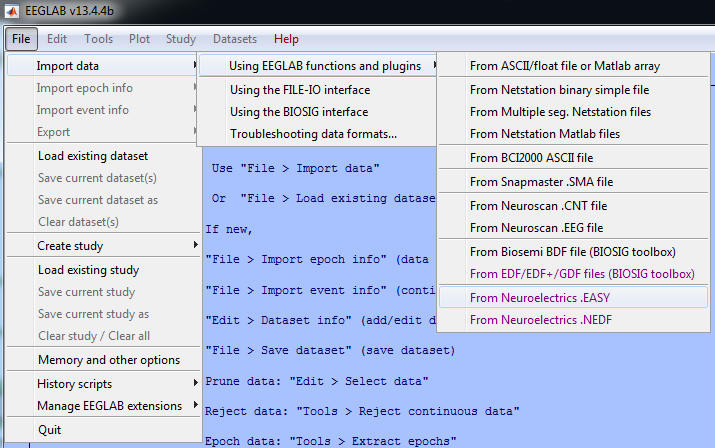The width and height of the screenshot is (715, 448).
Task: Import From Neuroscan .CNT file
Action: tap(573, 206)
